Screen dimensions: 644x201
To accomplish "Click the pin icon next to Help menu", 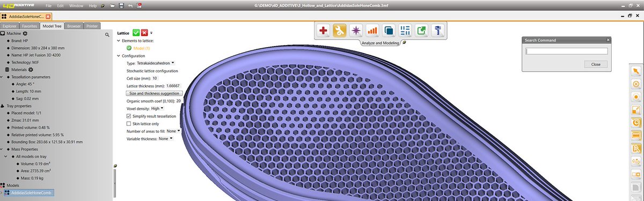I will 103,5.
